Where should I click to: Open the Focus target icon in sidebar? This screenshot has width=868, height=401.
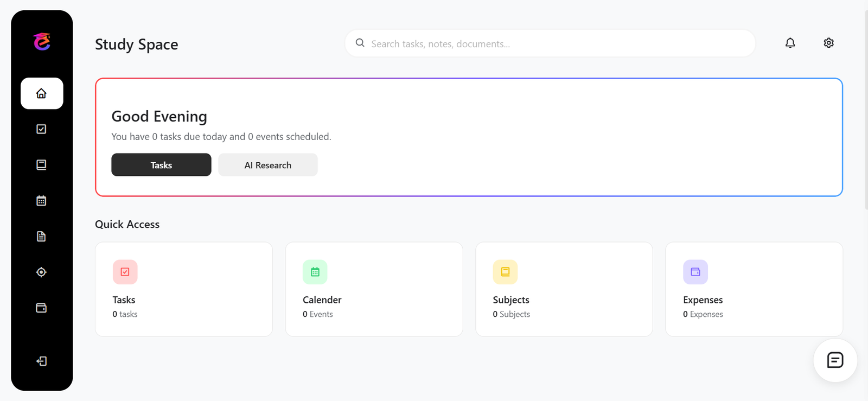(x=41, y=272)
